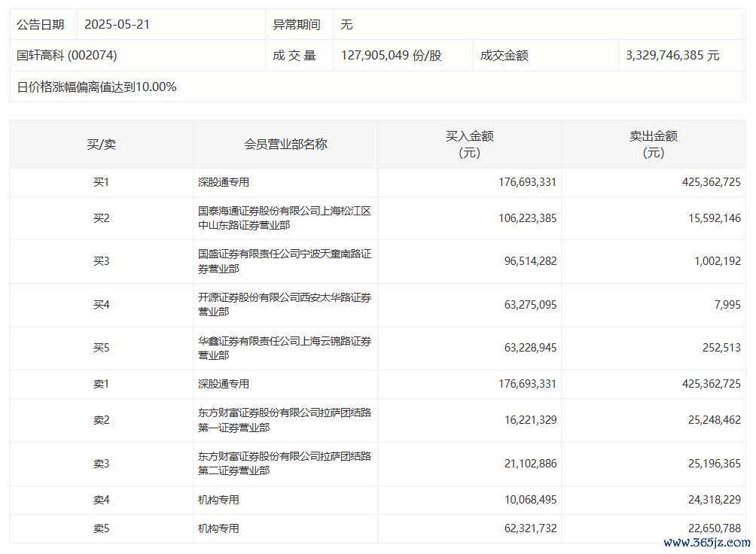Image resolution: width=756 pixels, height=554 pixels.
Task: Select sell amount 24,318,229
Action: (715, 500)
